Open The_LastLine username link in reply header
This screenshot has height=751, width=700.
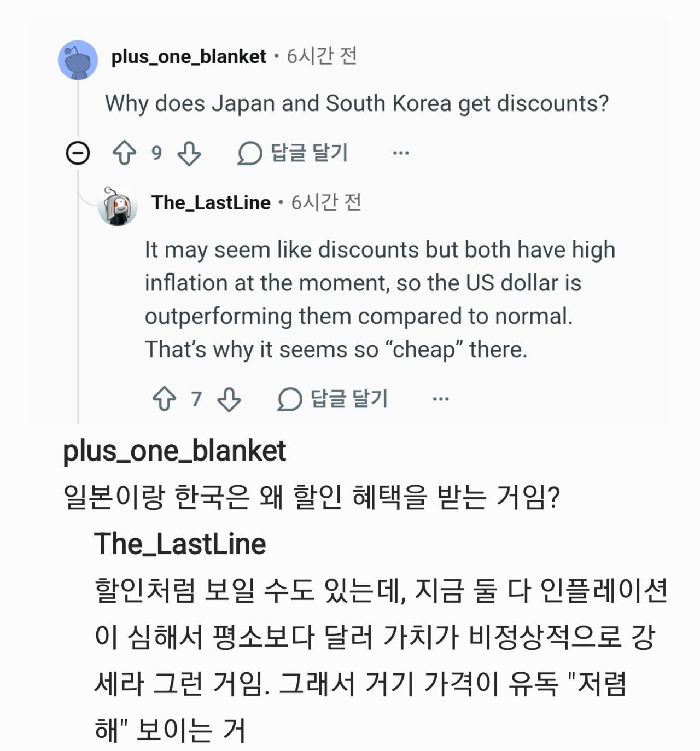[211, 203]
